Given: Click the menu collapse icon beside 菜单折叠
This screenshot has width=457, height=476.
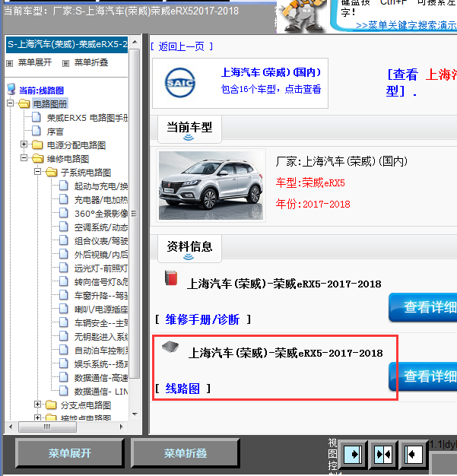Looking at the screenshot, I should tap(65, 63).
